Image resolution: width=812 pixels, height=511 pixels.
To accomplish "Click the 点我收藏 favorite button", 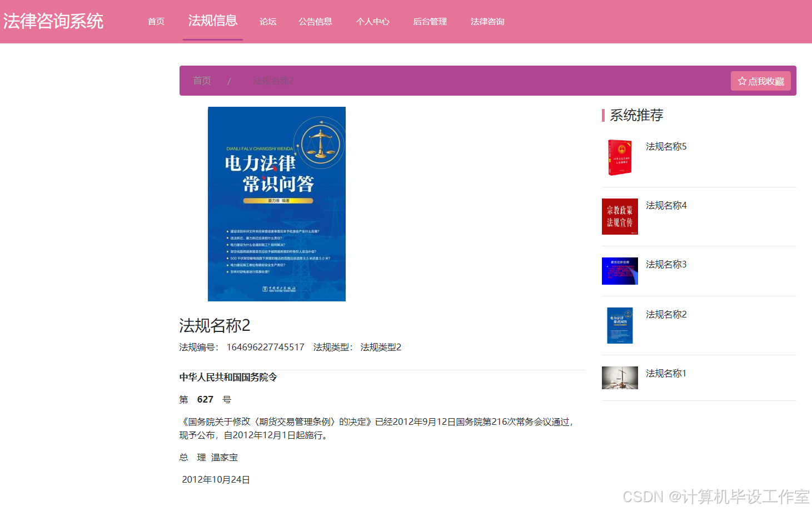I will [761, 81].
